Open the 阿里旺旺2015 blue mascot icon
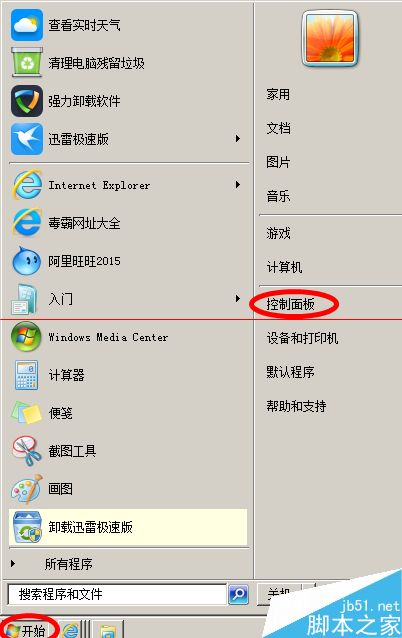The image size is (402, 638). point(26,260)
